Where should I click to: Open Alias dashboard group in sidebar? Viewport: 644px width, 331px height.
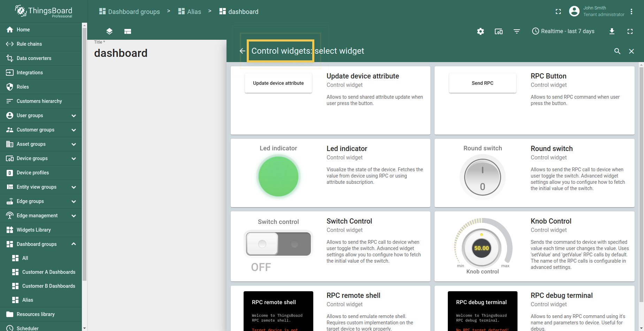point(41,300)
